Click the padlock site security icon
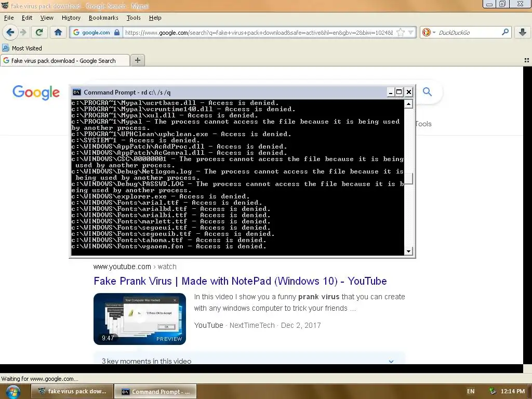 coord(117,32)
